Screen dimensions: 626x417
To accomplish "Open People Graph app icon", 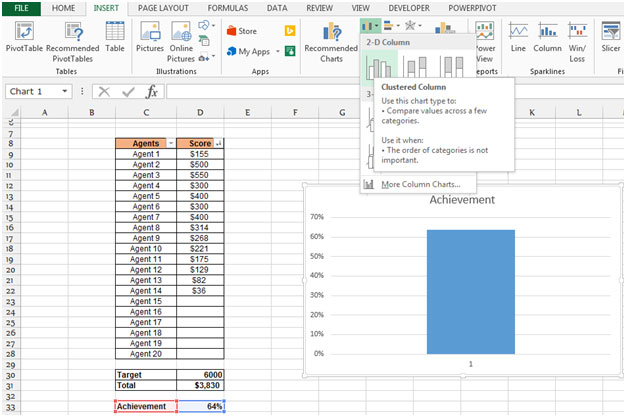I will (290, 51).
